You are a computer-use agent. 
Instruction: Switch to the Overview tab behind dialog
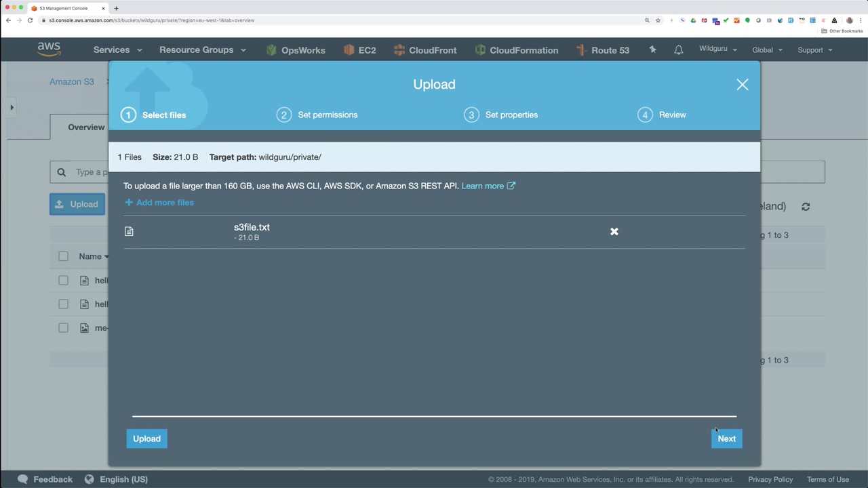[x=86, y=127]
